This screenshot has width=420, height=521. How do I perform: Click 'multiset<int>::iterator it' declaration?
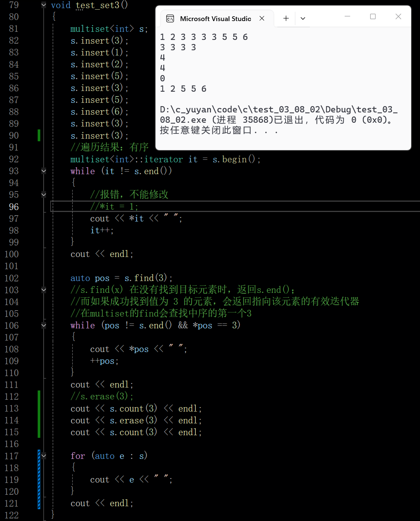[x=134, y=159]
